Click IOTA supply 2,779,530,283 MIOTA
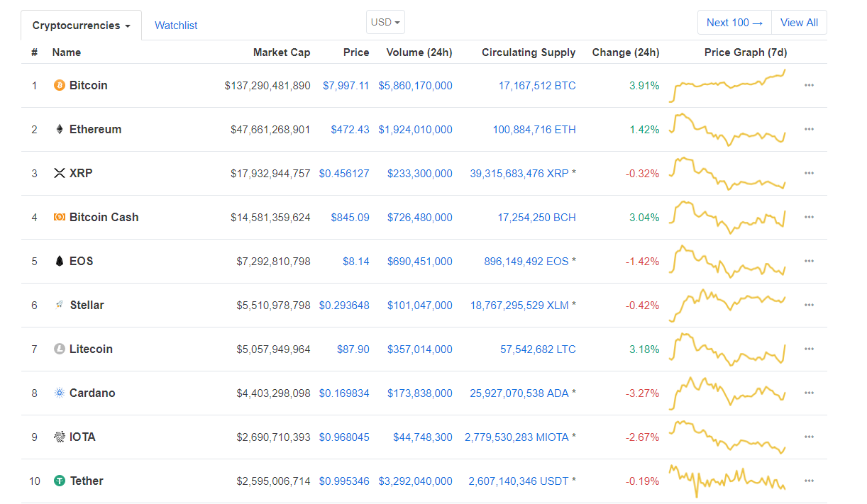This screenshot has height=504, width=867. 517,437
